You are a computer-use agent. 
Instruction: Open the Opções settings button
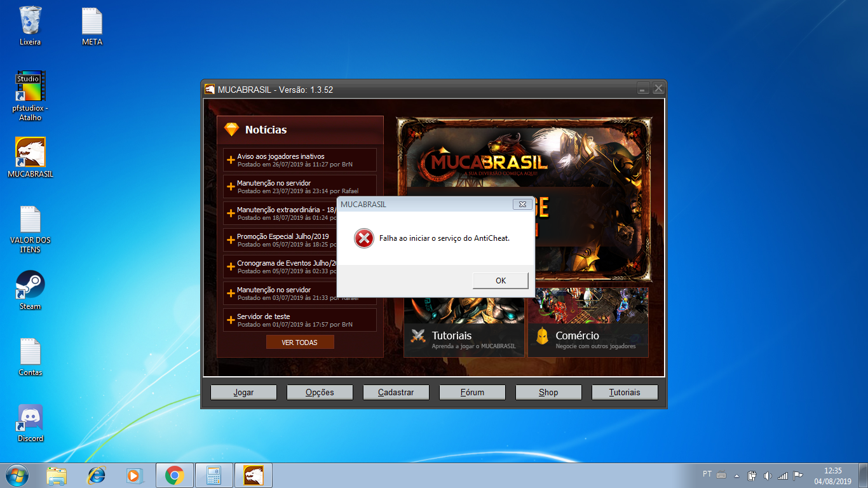coord(320,392)
